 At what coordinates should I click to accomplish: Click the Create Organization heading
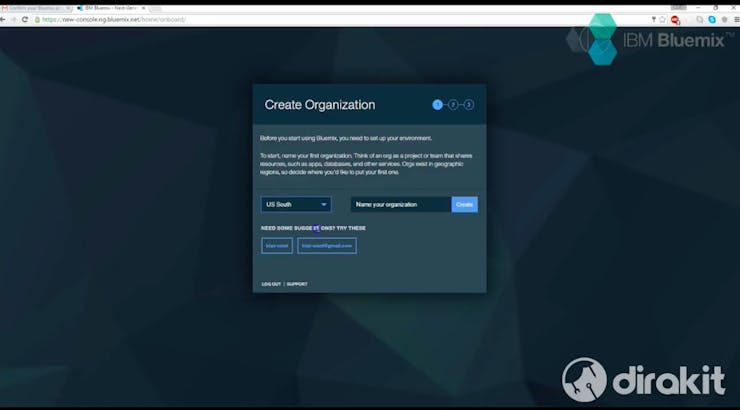320,105
